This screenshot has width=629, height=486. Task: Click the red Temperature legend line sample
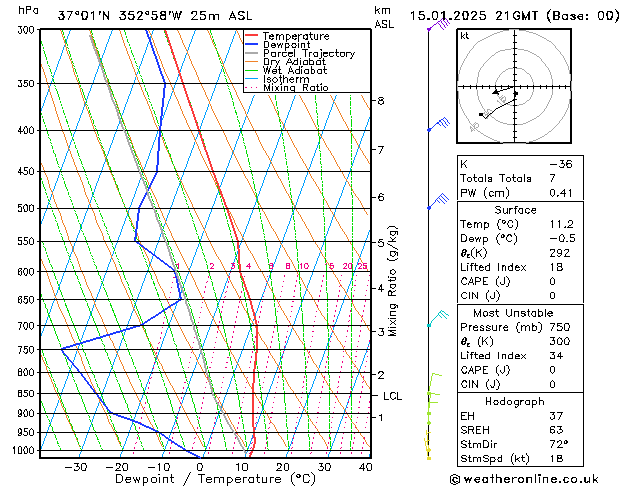point(251,36)
